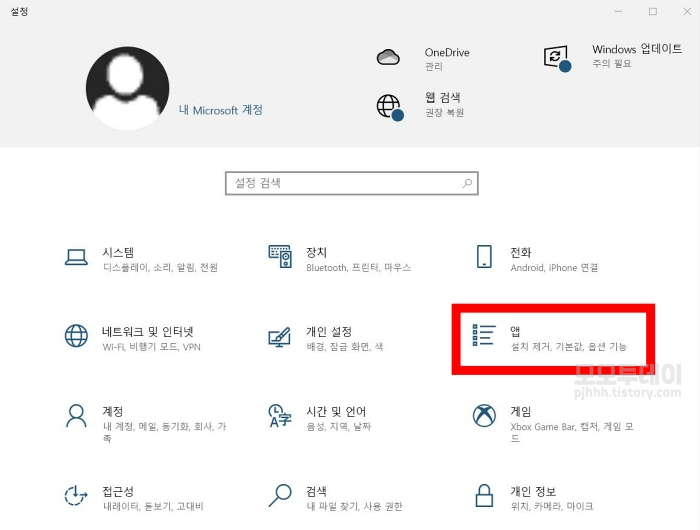
Task: Select the 앱 title text
Action: [516, 331]
